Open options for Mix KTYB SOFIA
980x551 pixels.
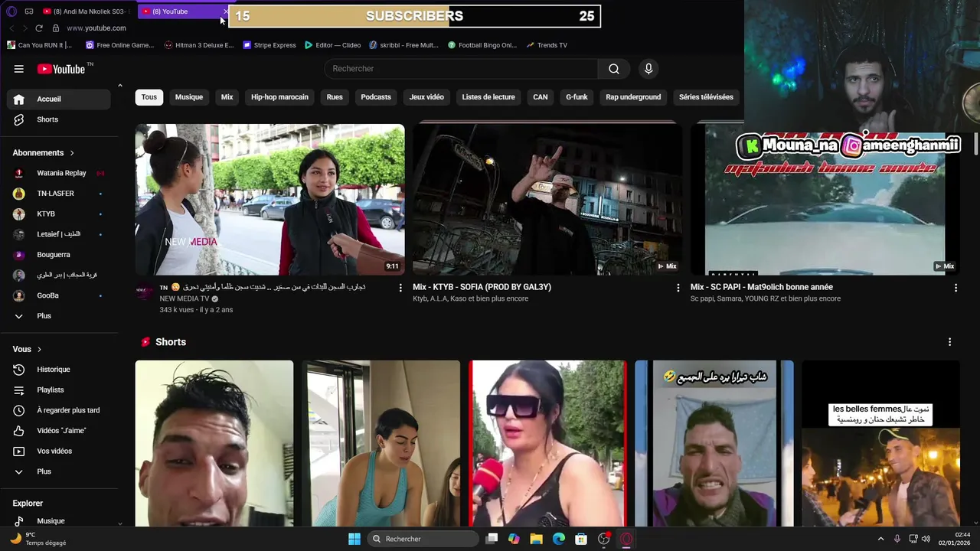(x=678, y=288)
